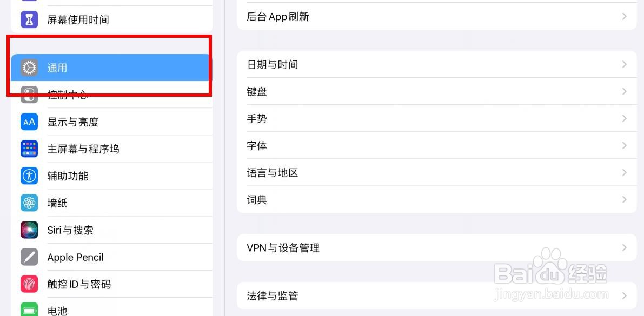Select 控制中心 in sidebar
The width and height of the screenshot is (644, 316).
point(112,95)
